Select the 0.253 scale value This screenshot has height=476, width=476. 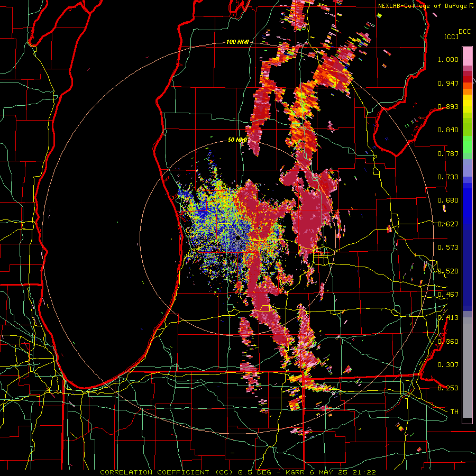[x=448, y=388]
